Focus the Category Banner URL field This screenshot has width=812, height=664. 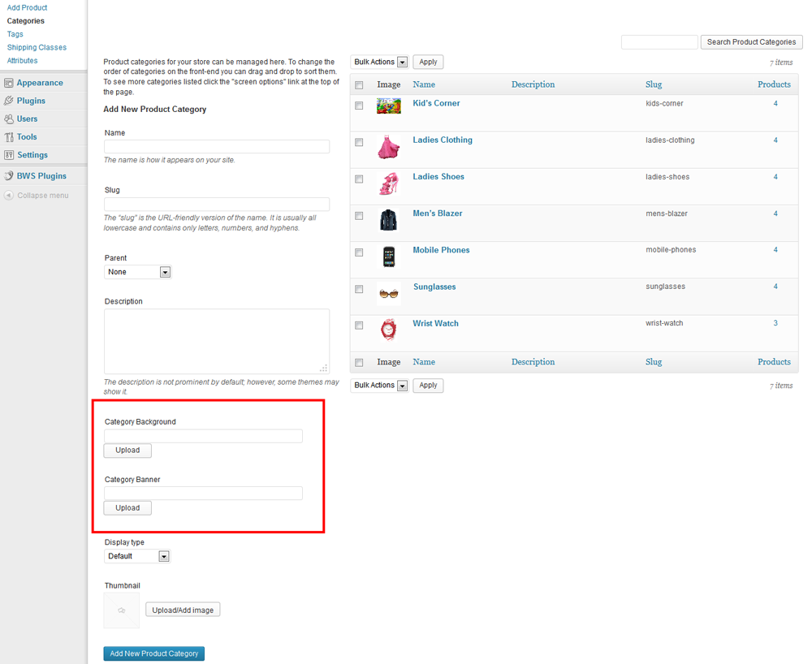pos(203,494)
